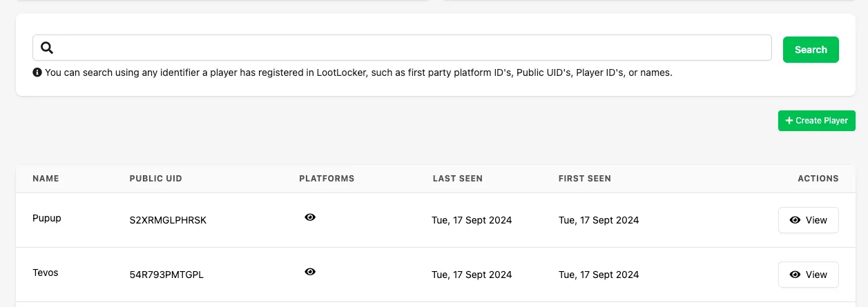868x307 pixels.
Task: Click the magnifying glass search icon
Action: point(47,48)
